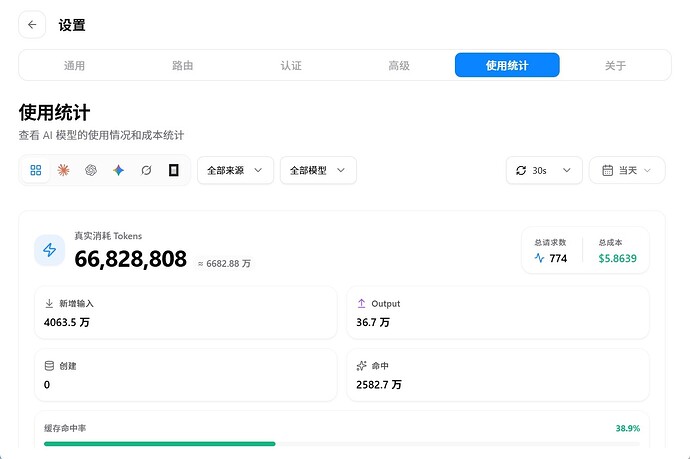Click the total cost $5.8639
Image resolution: width=690 pixels, height=459 pixels.
point(617,258)
